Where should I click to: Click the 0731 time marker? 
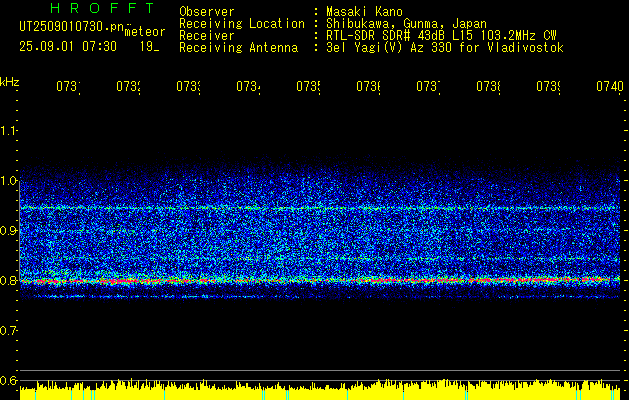68,86
